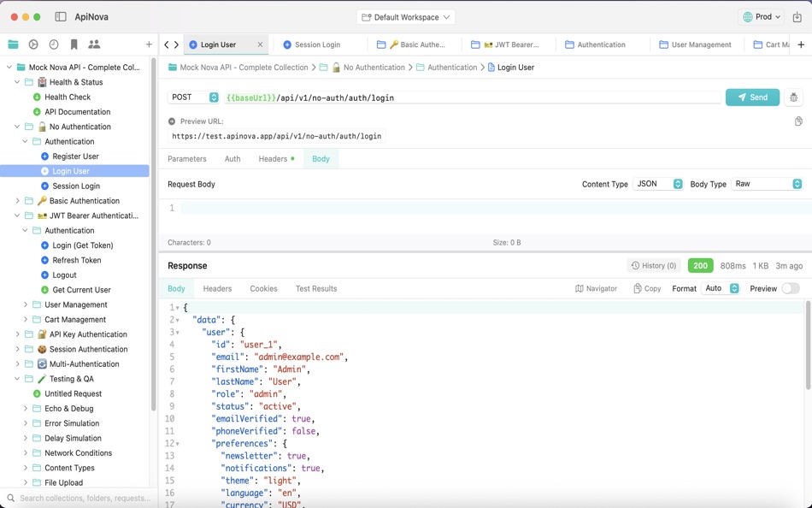Switch to the Session Login tab
Screen dimensions: 812x508
(317, 44)
